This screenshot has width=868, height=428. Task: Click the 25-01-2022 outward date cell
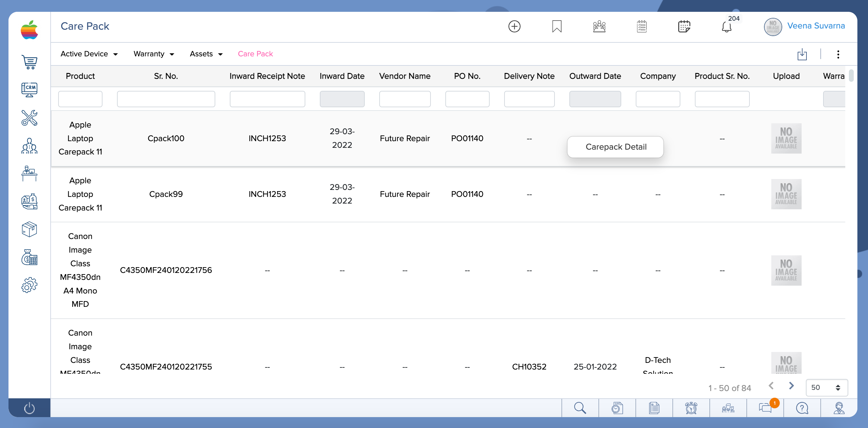(x=595, y=367)
